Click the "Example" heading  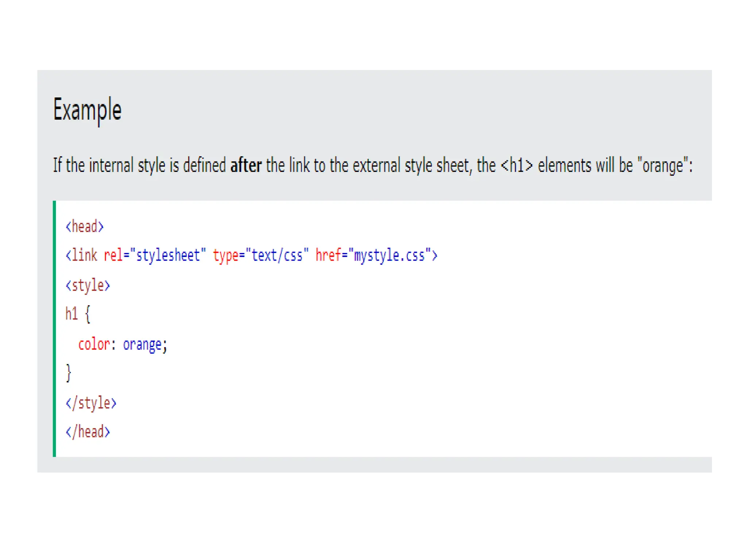pos(87,110)
